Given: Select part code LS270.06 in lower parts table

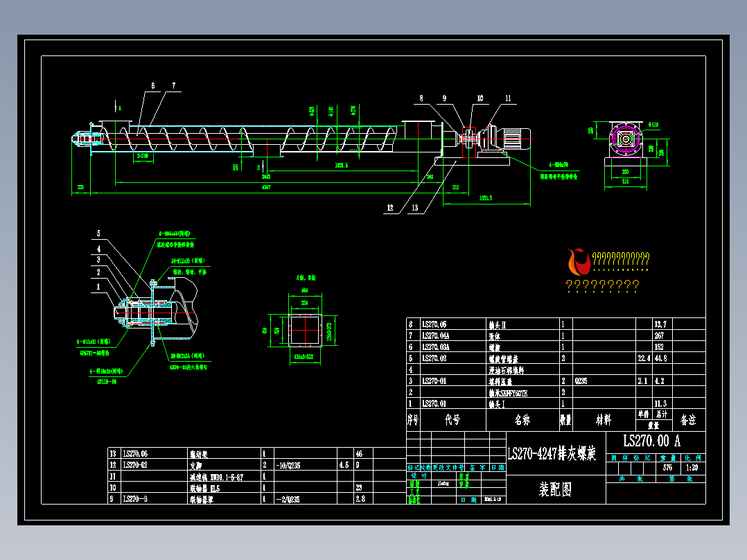Looking at the screenshot, I should [x=135, y=454].
